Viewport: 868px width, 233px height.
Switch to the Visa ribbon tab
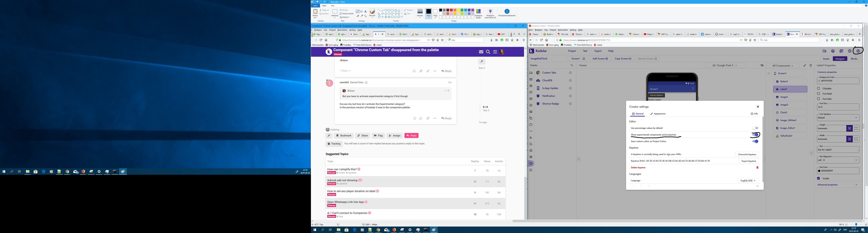pyautogui.click(x=333, y=6)
